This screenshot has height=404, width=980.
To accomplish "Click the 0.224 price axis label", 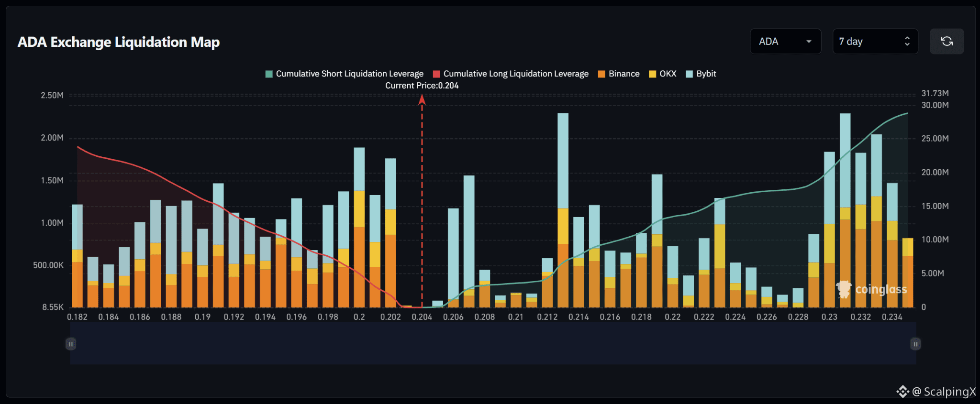I will tap(735, 317).
